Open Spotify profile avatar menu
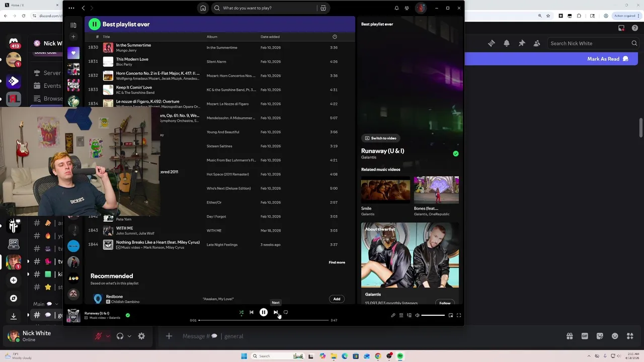The image size is (644, 362). click(x=421, y=8)
